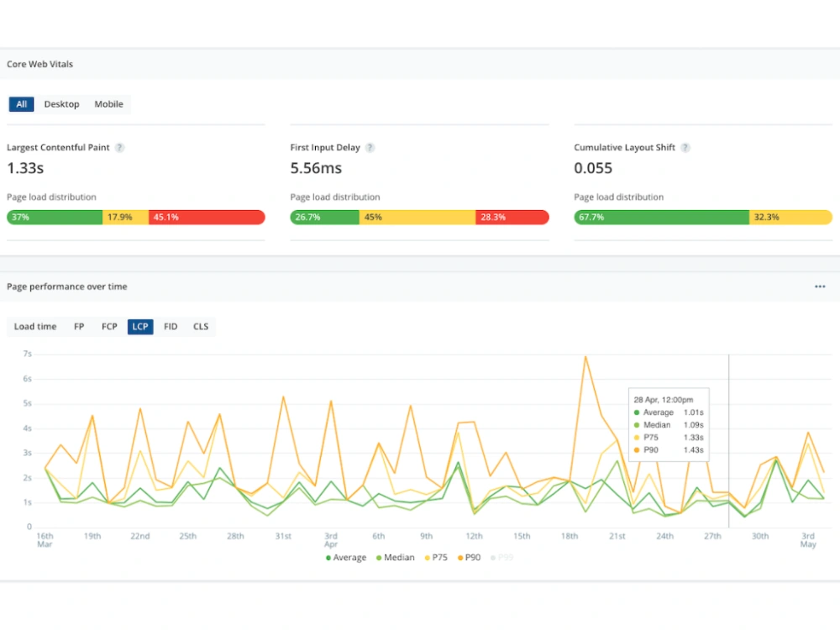Click the 0.055 layout shift value
840x630 pixels.
593,168
